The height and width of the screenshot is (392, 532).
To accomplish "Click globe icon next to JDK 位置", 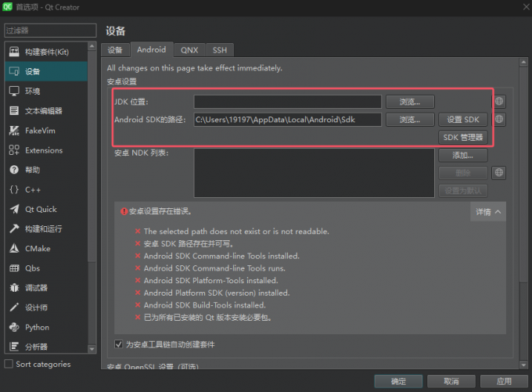I will [499, 101].
